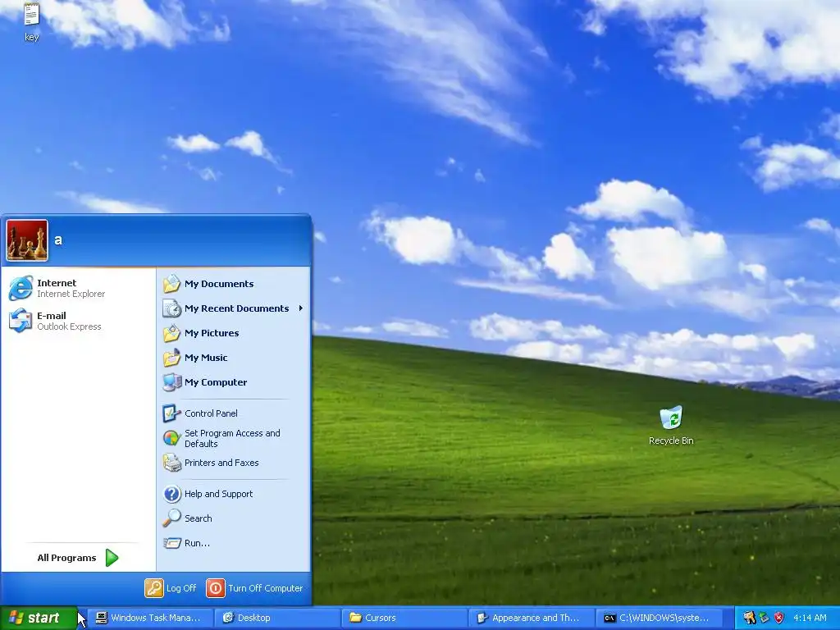Click the first system tray icon
This screenshot has width=840, height=630.
(x=749, y=618)
